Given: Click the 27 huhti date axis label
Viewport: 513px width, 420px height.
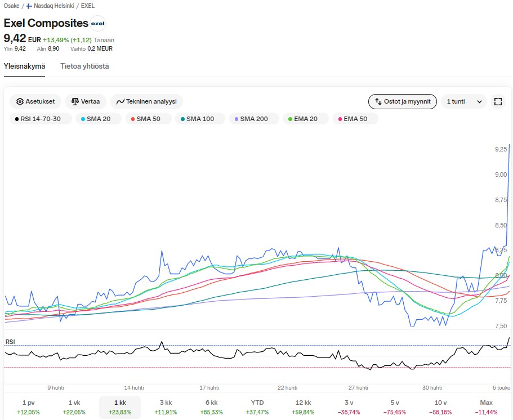Looking at the screenshot, I should tap(358, 387).
